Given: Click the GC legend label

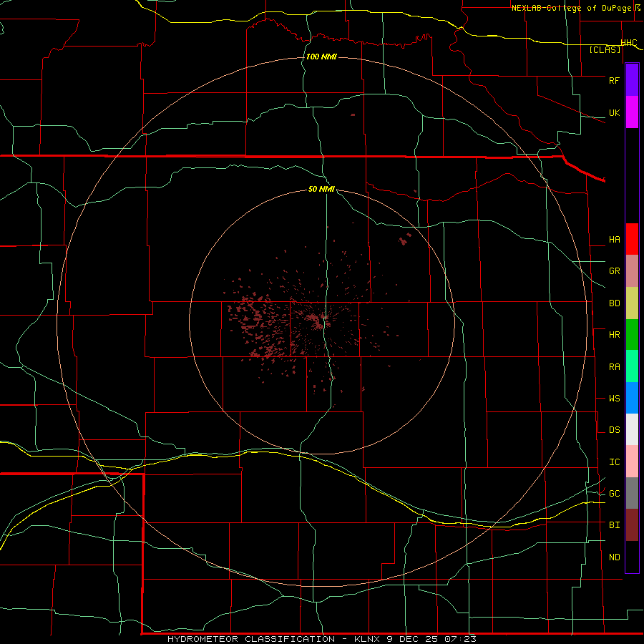Looking at the screenshot, I should [614, 494].
